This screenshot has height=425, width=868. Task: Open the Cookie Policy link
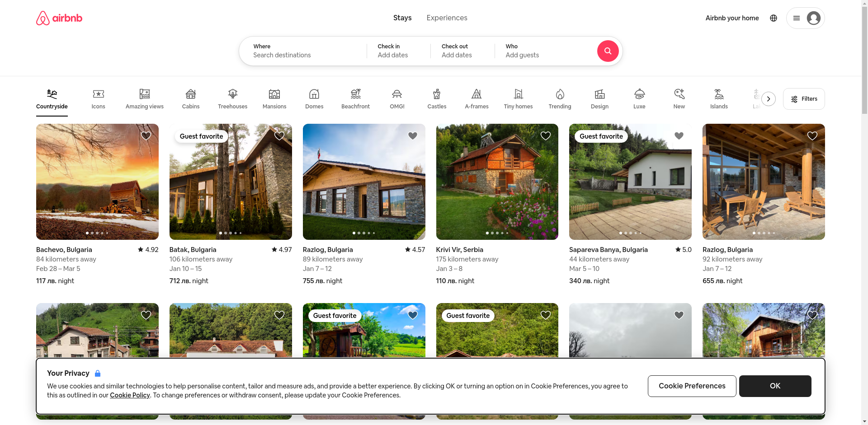pyautogui.click(x=130, y=395)
